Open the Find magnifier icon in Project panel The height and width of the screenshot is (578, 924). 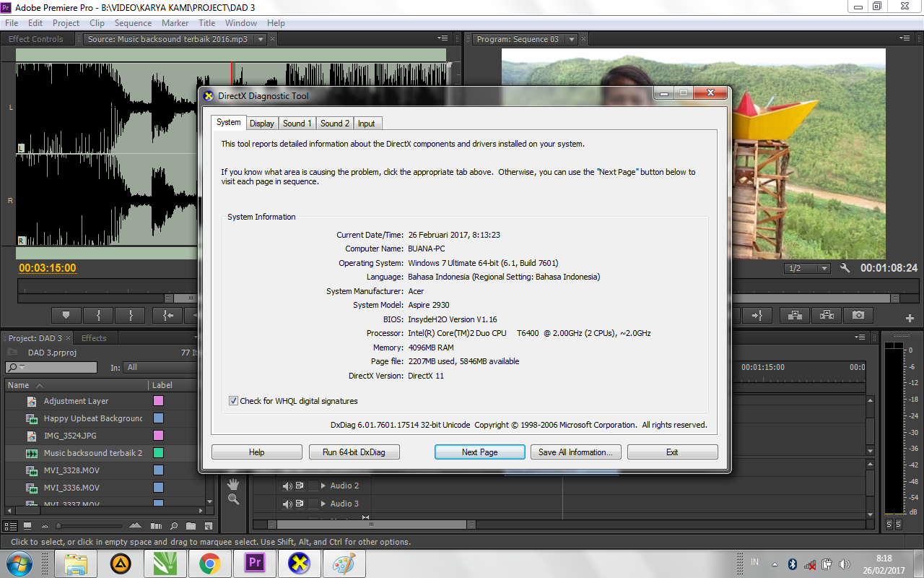pos(173,527)
